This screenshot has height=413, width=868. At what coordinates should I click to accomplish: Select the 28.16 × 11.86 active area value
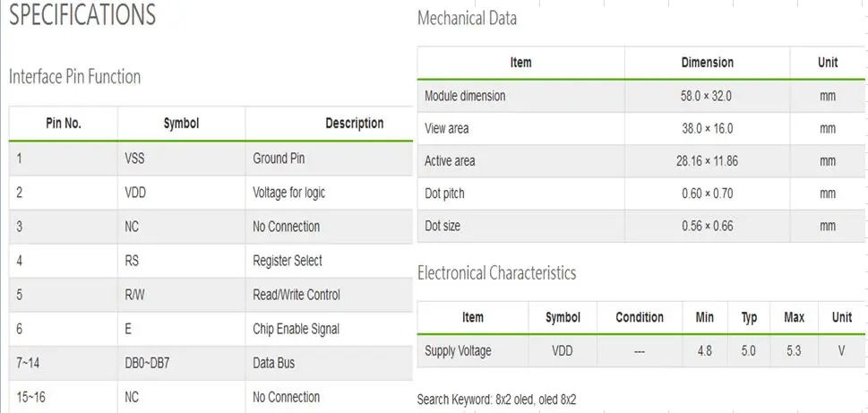pos(707,161)
